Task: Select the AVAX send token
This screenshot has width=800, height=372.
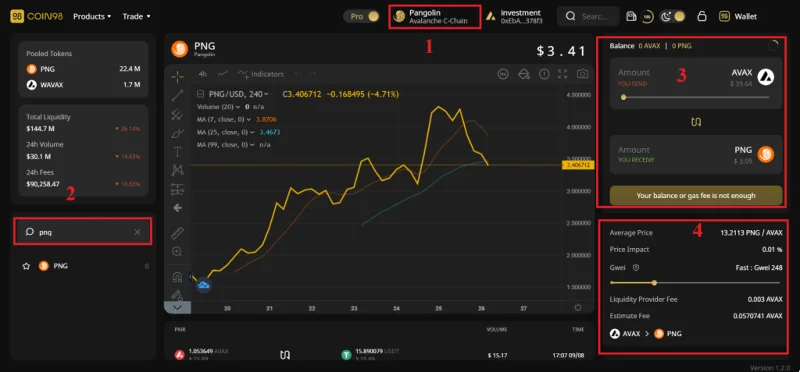Action: (x=753, y=77)
